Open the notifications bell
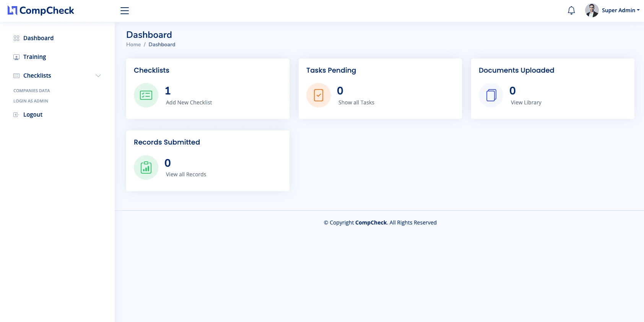Image resolution: width=644 pixels, height=322 pixels. click(x=571, y=10)
